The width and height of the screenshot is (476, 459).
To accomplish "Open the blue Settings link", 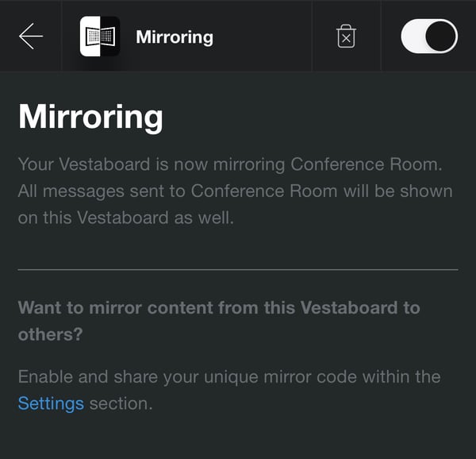I will click(51, 403).
